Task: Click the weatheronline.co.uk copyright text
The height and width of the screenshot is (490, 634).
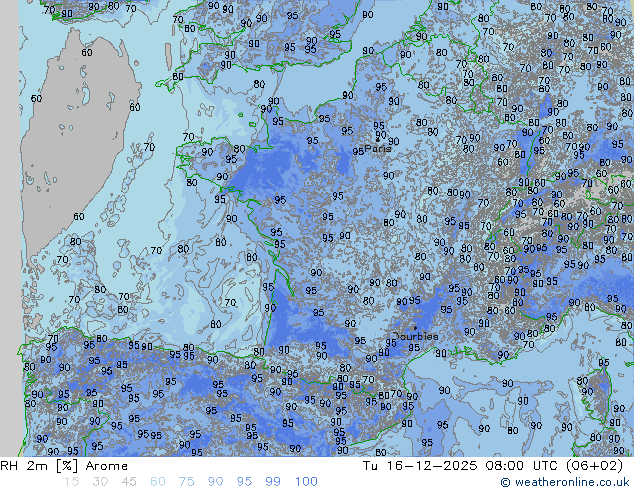Action: (x=564, y=482)
